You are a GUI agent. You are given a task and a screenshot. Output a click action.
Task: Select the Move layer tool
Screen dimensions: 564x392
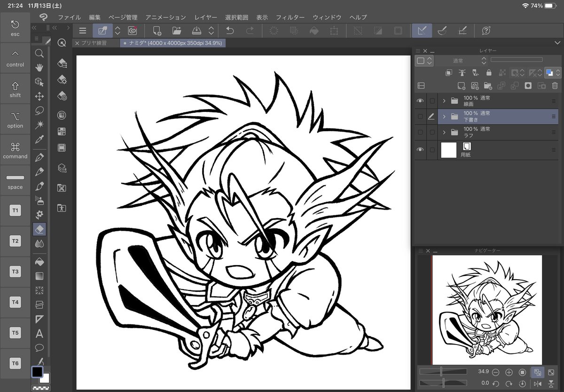click(39, 96)
